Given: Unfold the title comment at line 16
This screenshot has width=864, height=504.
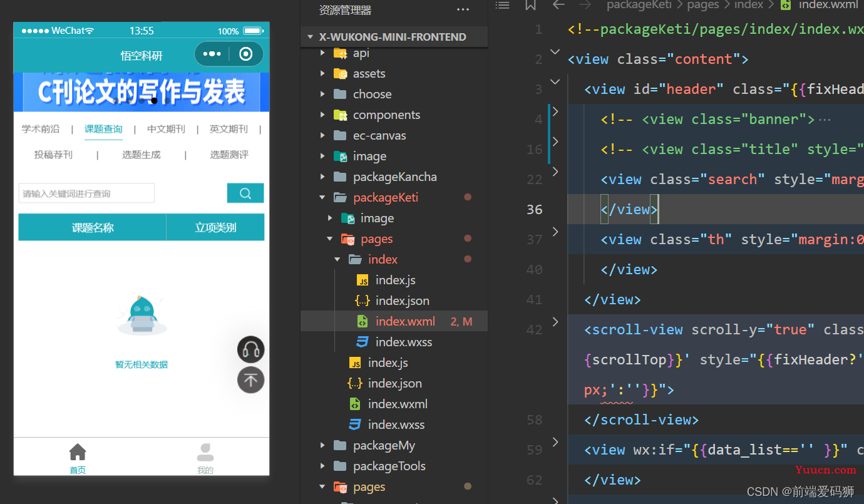Looking at the screenshot, I should click(555, 142).
